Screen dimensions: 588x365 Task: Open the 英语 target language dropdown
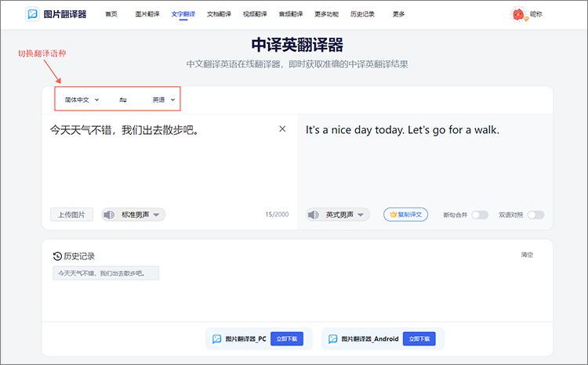[164, 99]
